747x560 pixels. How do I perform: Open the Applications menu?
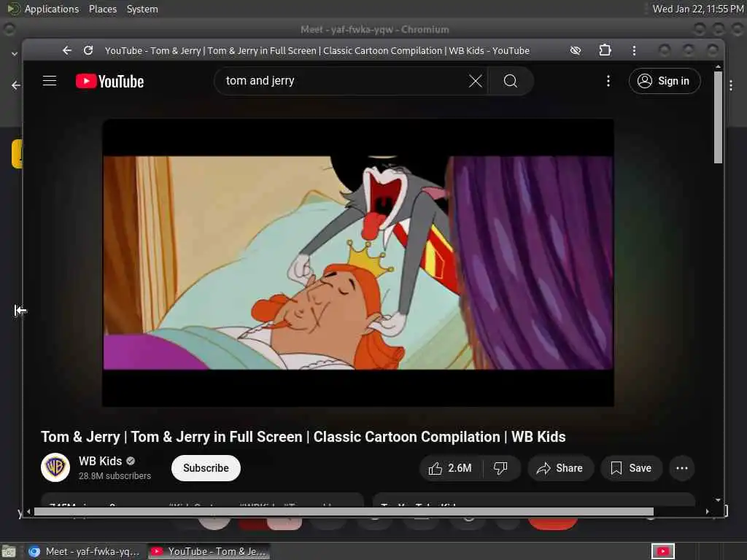(52, 9)
